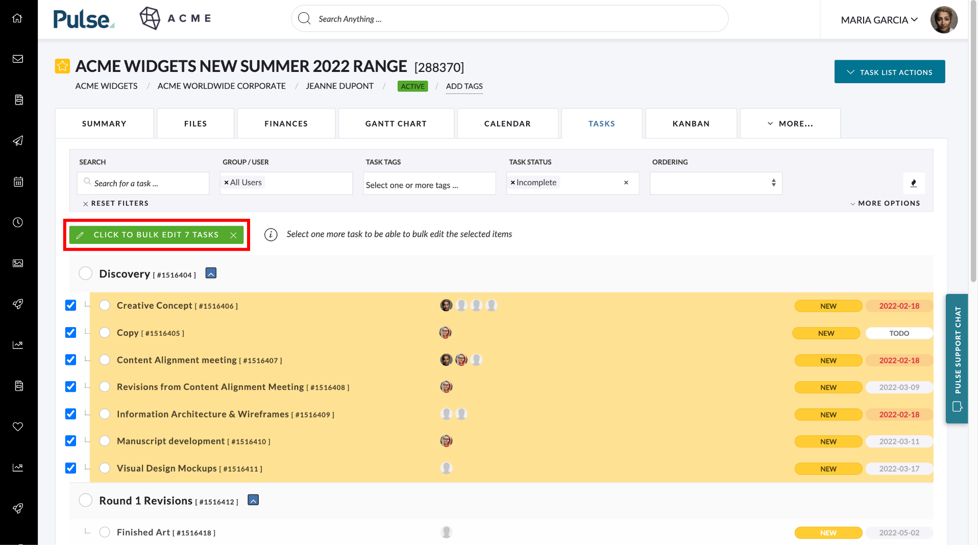Click NEW status badge on Copy task
This screenshot has height=545, width=980.
coord(826,333)
